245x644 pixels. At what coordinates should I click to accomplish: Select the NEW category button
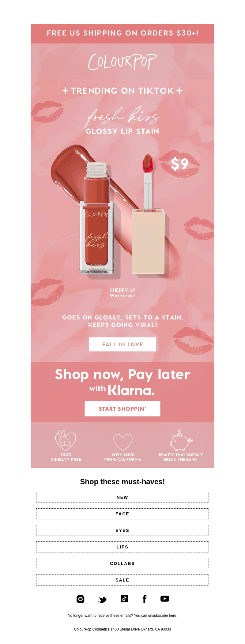pyautogui.click(x=123, y=497)
